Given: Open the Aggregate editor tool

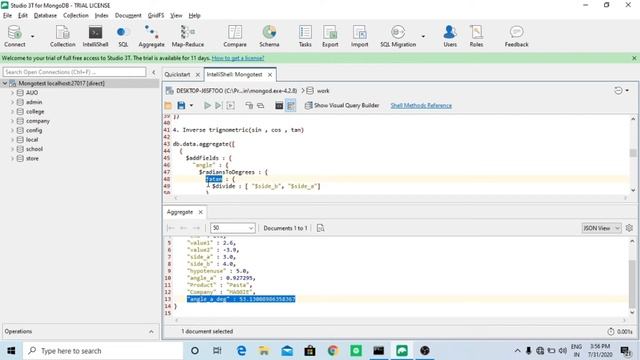Looking at the screenshot, I should tap(151, 36).
